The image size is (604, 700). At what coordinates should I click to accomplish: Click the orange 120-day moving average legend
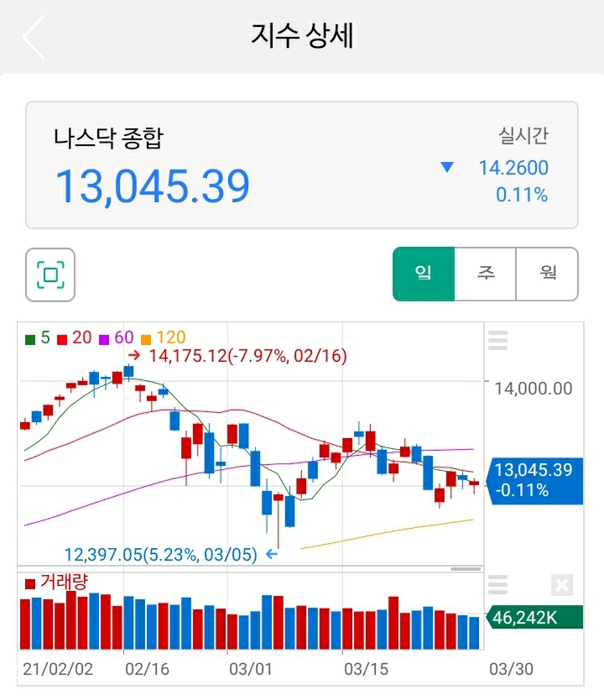tap(163, 338)
